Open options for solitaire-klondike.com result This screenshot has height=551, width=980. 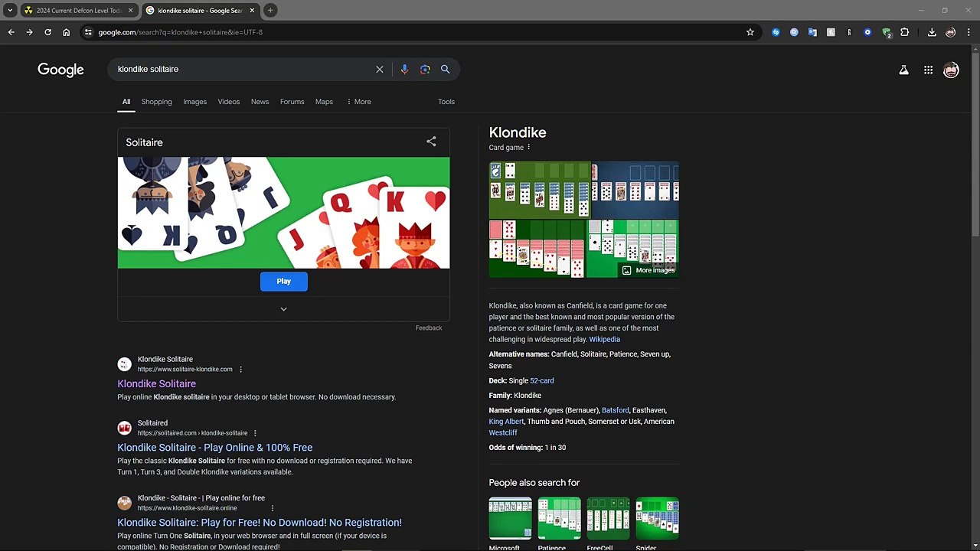click(x=240, y=370)
